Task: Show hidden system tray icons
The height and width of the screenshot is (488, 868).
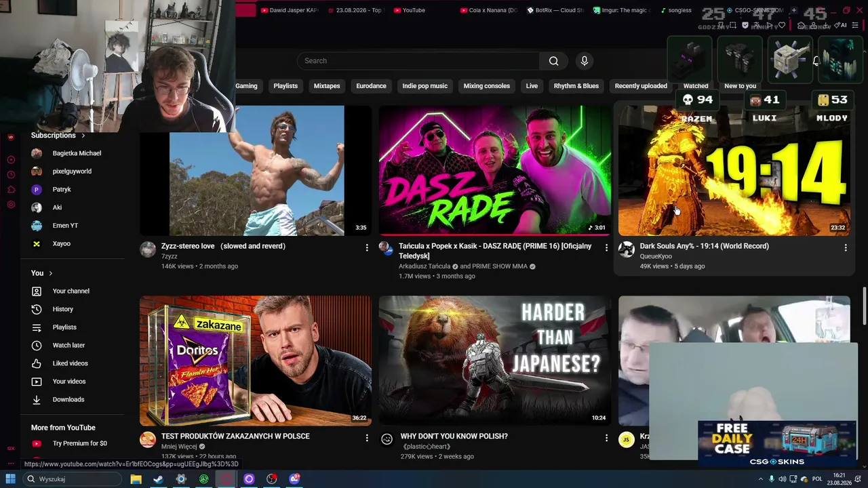Action: [x=760, y=479]
